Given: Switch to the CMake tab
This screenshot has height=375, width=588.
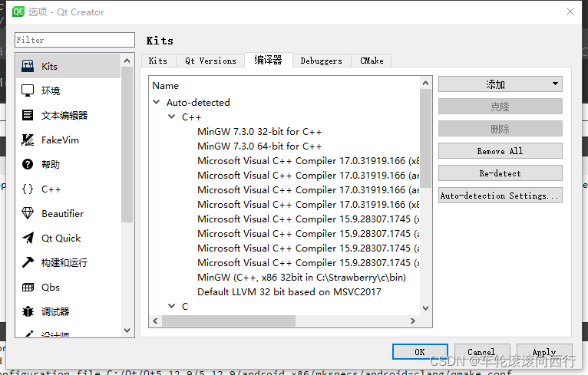Looking at the screenshot, I should (372, 61).
